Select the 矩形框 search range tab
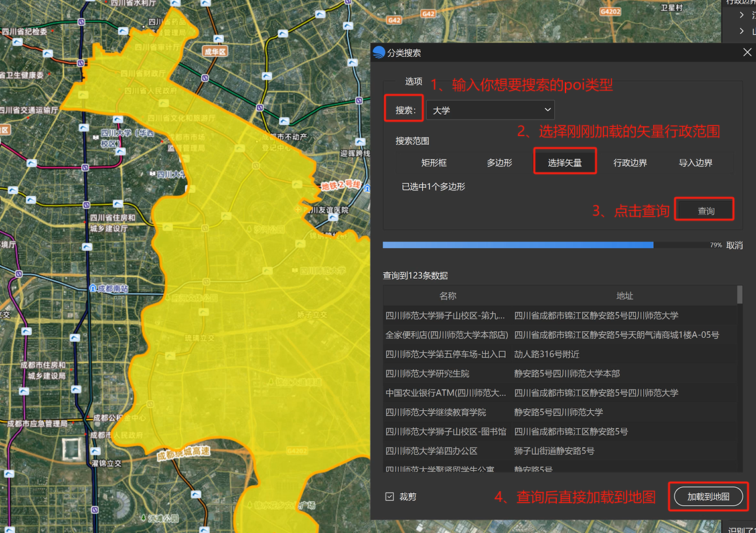This screenshot has width=756, height=533. 434,163
